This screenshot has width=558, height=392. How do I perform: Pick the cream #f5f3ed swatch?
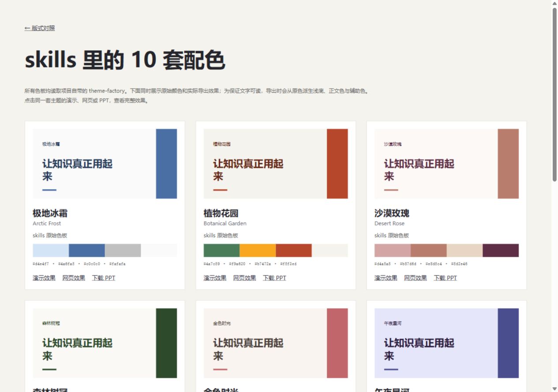[x=330, y=250]
